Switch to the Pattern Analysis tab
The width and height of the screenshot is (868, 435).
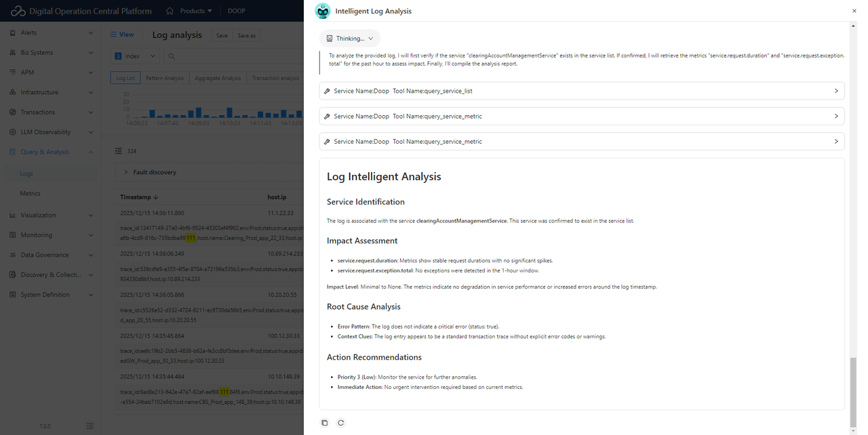[165, 78]
